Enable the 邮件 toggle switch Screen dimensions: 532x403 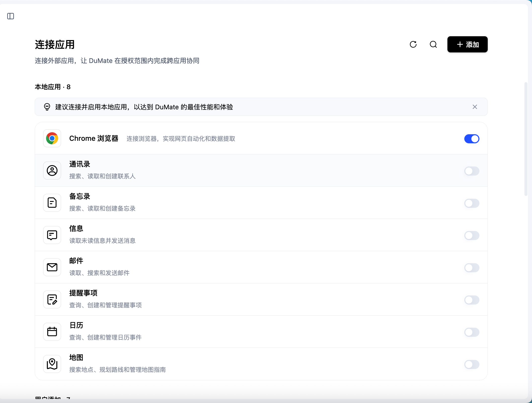pyautogui.click(x=472, y=268)
